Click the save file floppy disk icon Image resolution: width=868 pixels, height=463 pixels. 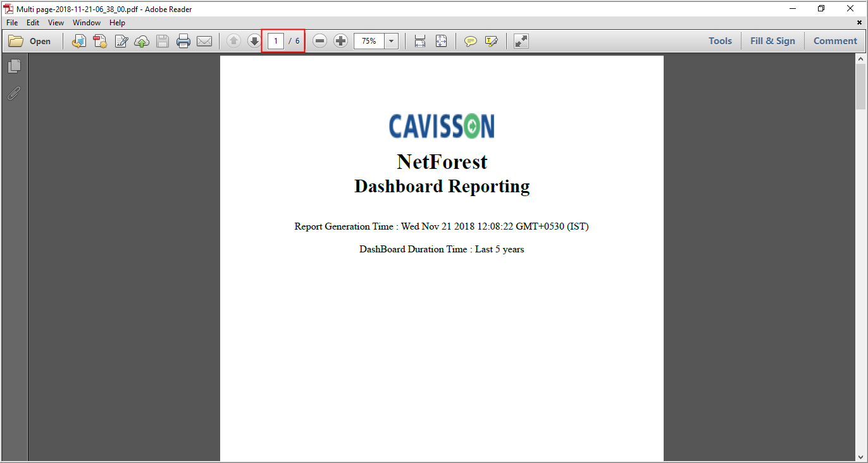click(x=163, y=41)
